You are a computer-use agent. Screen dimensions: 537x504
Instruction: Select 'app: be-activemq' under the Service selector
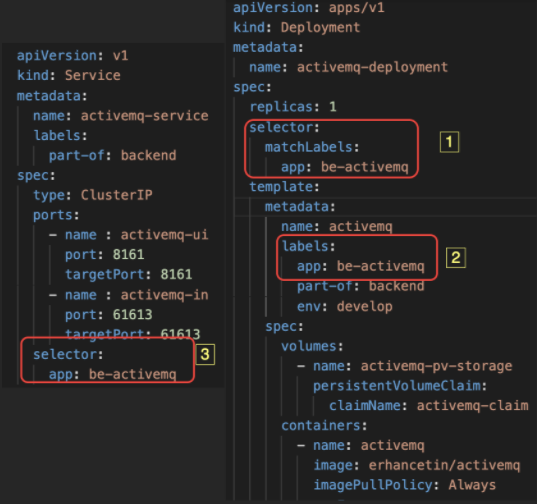[x=112, y=374]
